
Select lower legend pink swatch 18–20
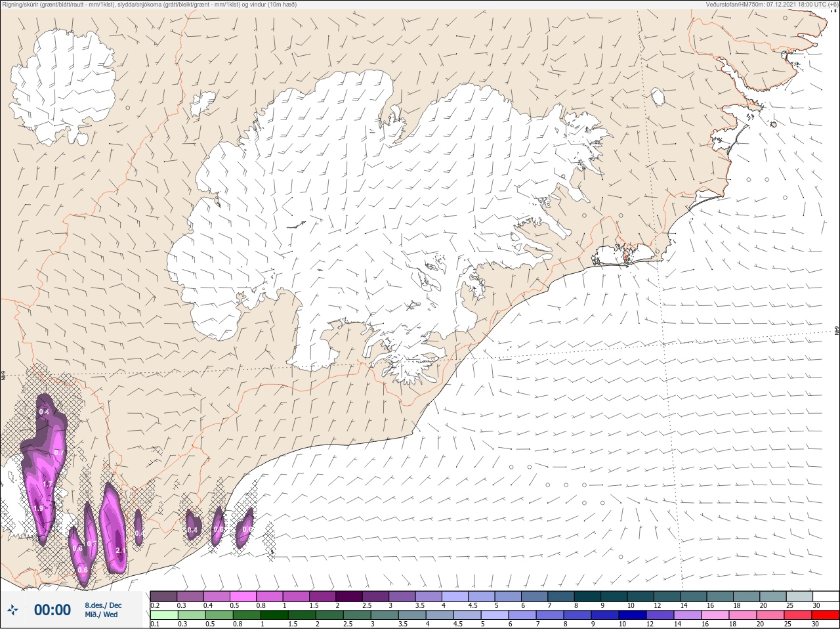pyautogui.click(x=742, y=615)
